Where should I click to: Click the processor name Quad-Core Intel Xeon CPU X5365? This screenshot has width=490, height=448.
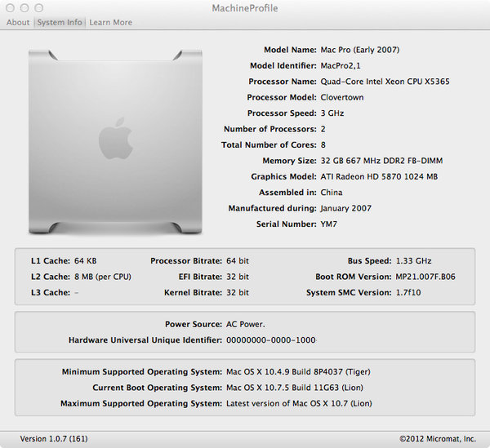(x=385, y=82)
